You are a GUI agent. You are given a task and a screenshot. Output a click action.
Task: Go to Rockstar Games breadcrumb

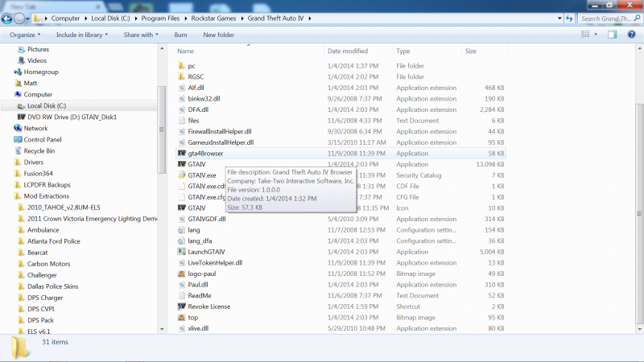[213, 19]
